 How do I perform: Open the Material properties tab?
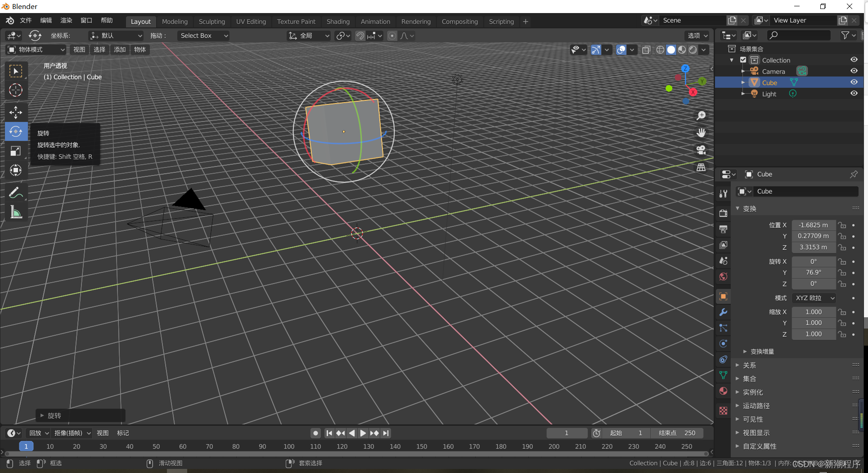723,391
